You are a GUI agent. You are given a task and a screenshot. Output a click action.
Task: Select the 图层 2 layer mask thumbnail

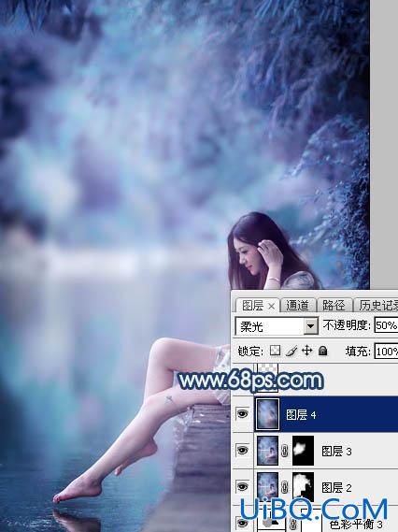pos(303,487)
